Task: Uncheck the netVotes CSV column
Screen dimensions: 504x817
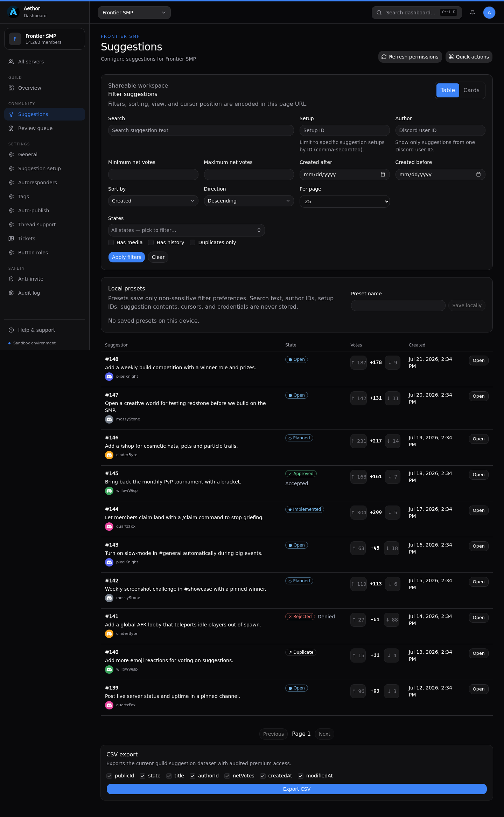Action: [x=227, y=776]
